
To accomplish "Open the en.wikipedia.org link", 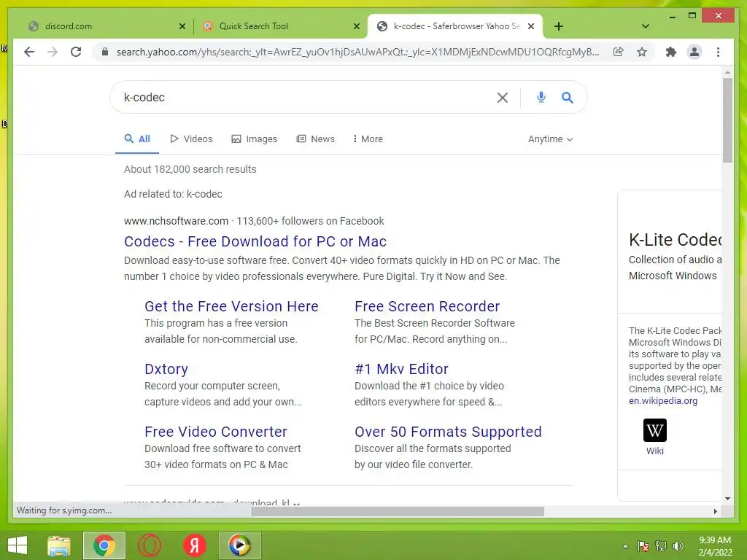I will tap(663, 401).
